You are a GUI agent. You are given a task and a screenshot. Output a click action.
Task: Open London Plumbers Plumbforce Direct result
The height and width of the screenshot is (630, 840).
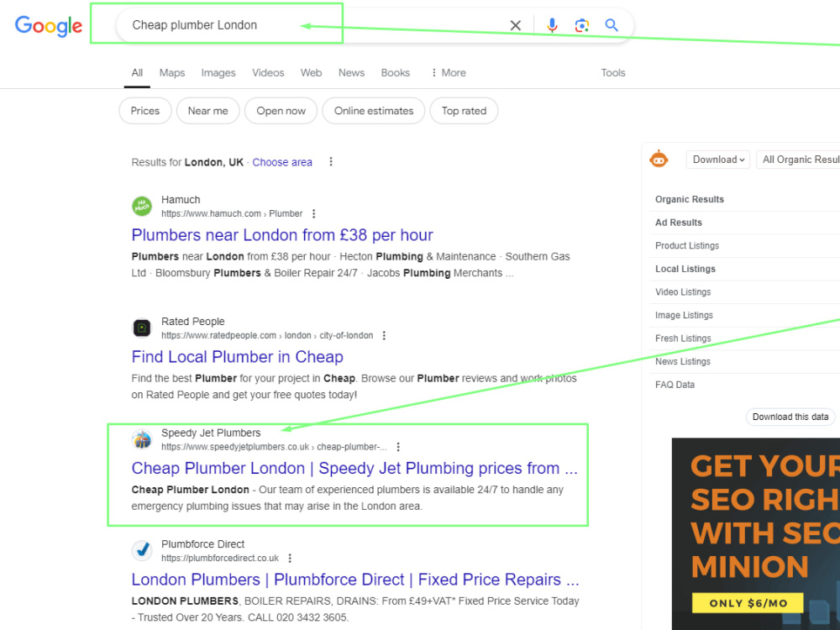point(355,580)
